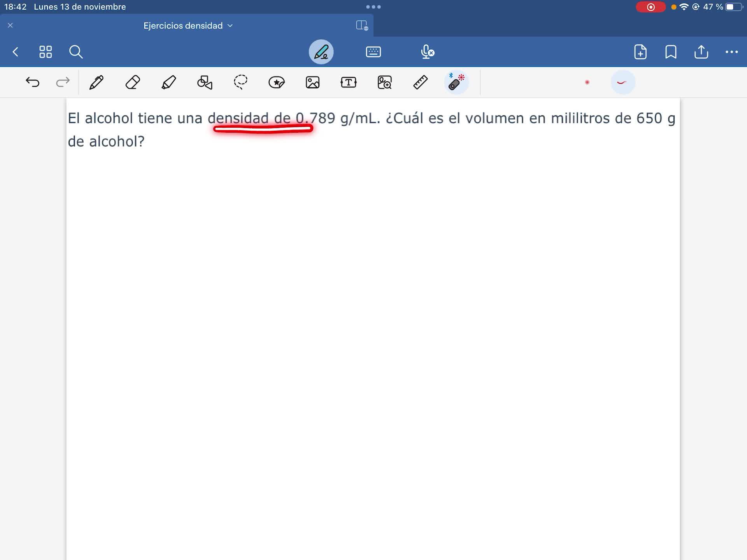This screenshot has width=747, height=560.
Task: Toggle the microphone audio recording
Action: [x=428, y=52]
